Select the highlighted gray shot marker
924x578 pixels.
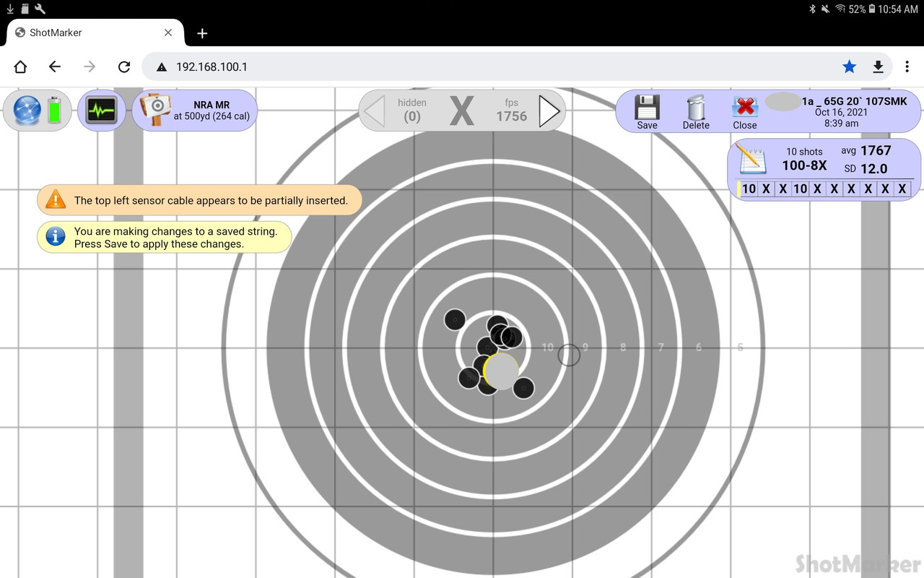pyautogui.click(x=501, y=371)
